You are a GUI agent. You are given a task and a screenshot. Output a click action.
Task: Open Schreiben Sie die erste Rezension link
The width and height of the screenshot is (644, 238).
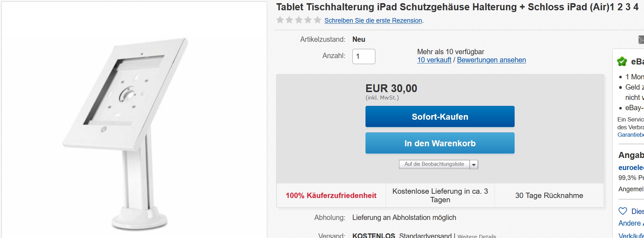(x=373, y=21)
